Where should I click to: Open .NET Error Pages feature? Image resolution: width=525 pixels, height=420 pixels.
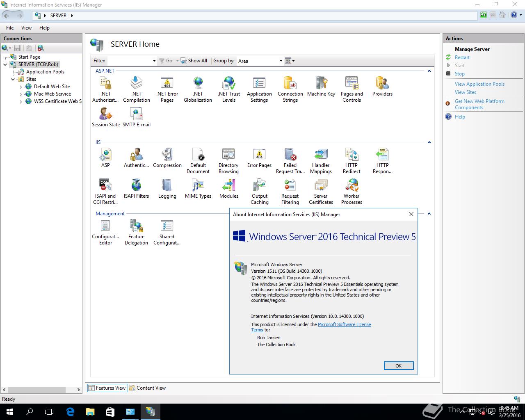click(167, 89)
